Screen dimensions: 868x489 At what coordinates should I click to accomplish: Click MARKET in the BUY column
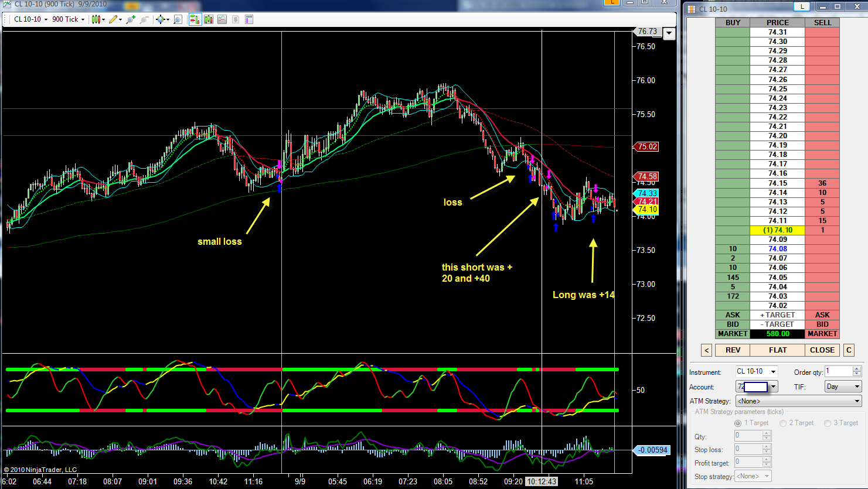tap(733, 334)
